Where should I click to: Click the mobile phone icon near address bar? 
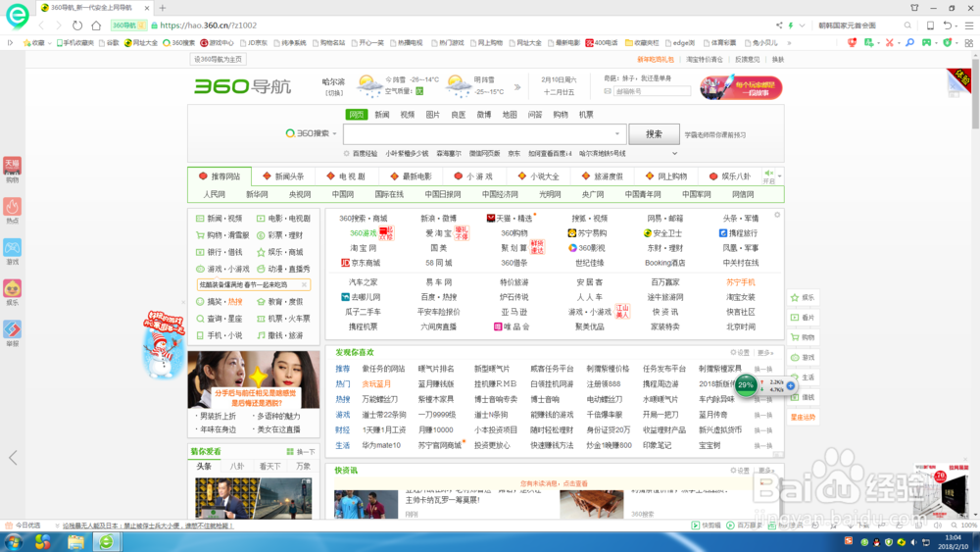tap(931, 25)
